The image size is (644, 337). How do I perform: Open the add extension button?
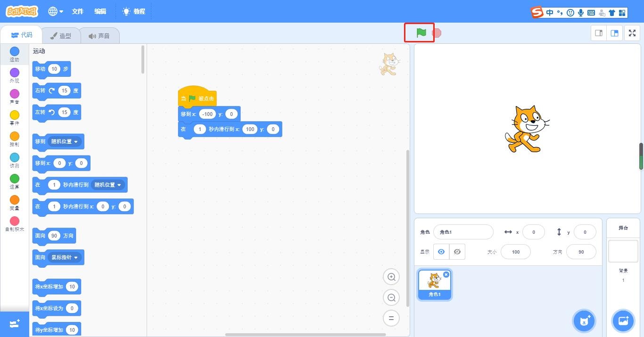(x=15, y=324)
